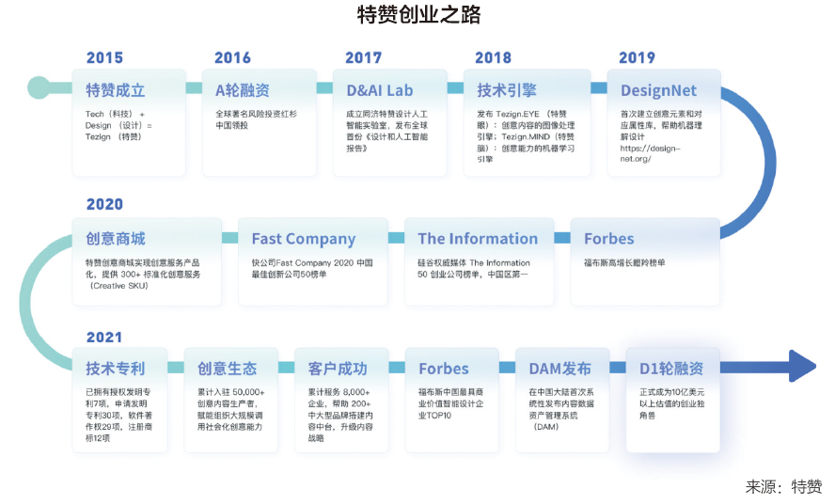835x504 pixels.
Task: Click the Tech + Design = Tezign description
Action: pos(118,125)
